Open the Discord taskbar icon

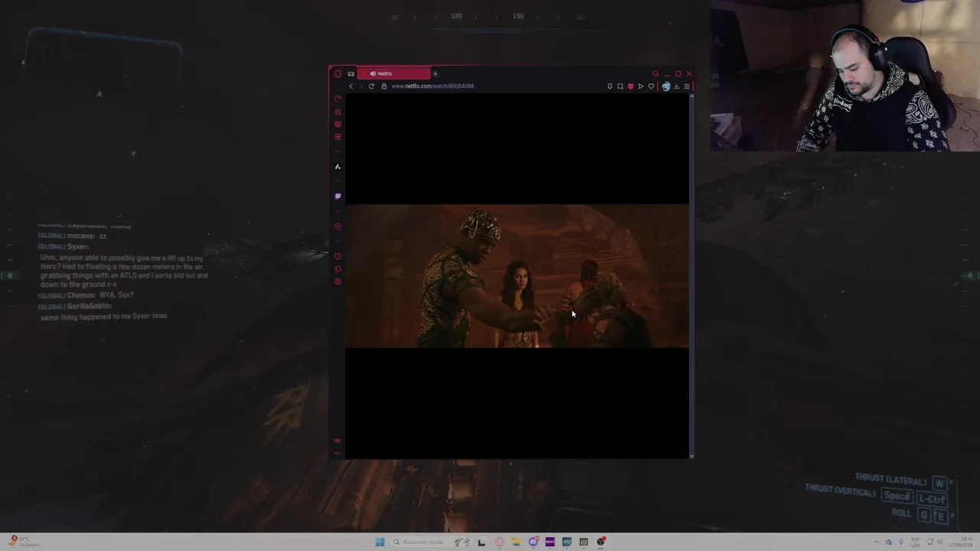pos(533,542)
